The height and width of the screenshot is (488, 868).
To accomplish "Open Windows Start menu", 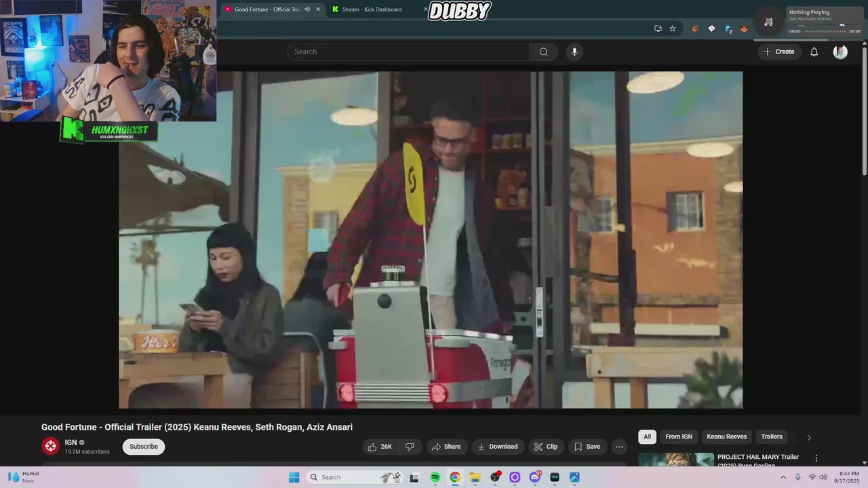I will [x=294, y=477].
